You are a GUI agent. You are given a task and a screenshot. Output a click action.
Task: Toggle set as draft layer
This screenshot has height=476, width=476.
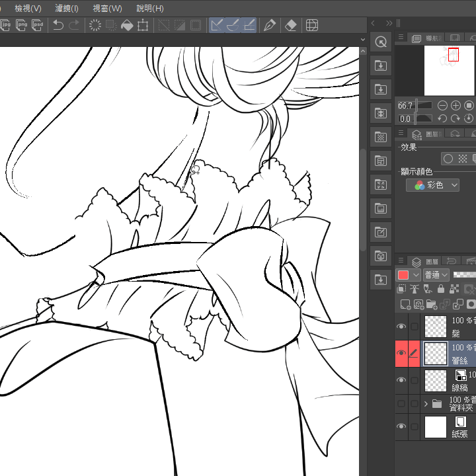coord(428,289)
